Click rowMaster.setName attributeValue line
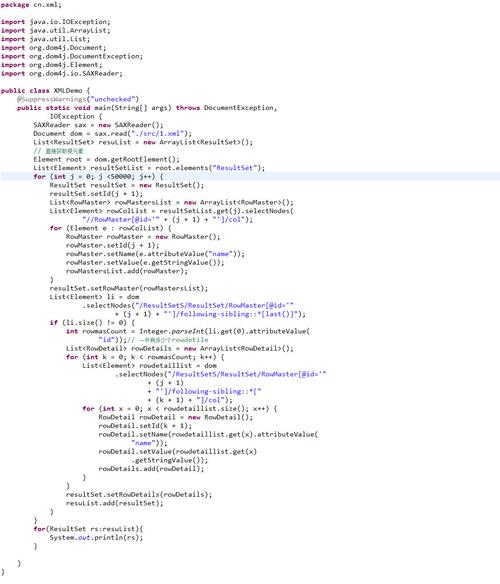The width and height of the screenshot is (500, 584). pos(155,254)
